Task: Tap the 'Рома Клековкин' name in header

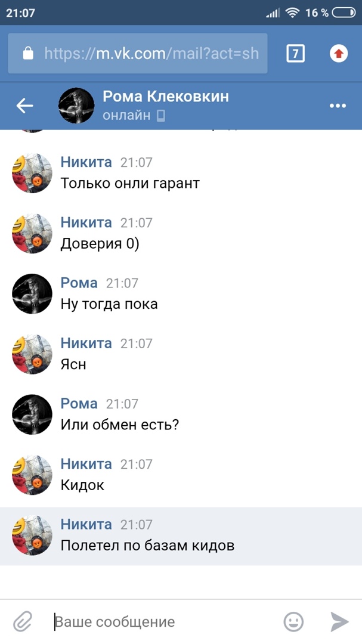Action: tap(166, 97)
